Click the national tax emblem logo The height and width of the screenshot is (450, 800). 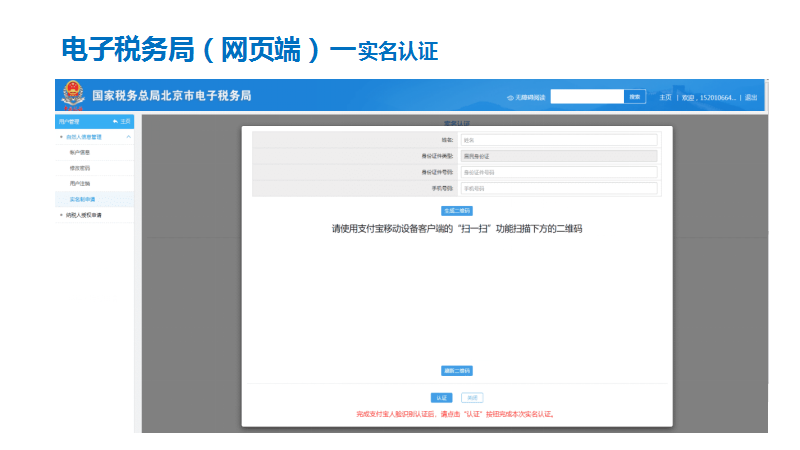(73, 95)
